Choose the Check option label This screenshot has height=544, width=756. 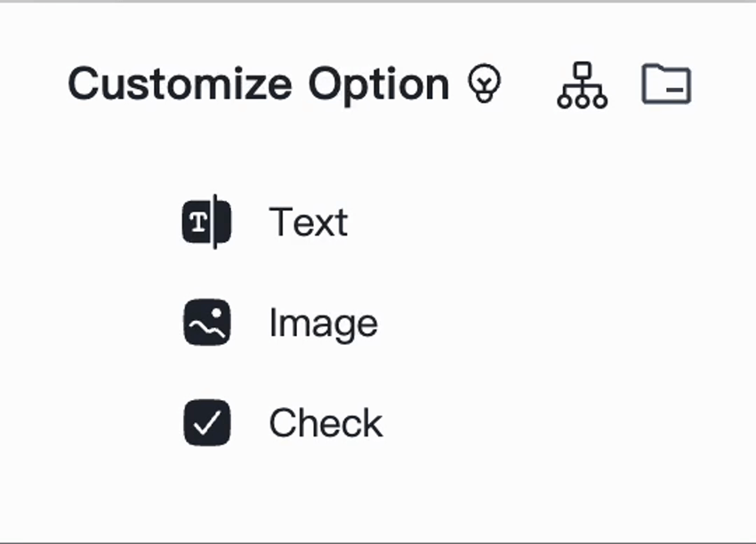pyautogui.click(x=326, y=421)
